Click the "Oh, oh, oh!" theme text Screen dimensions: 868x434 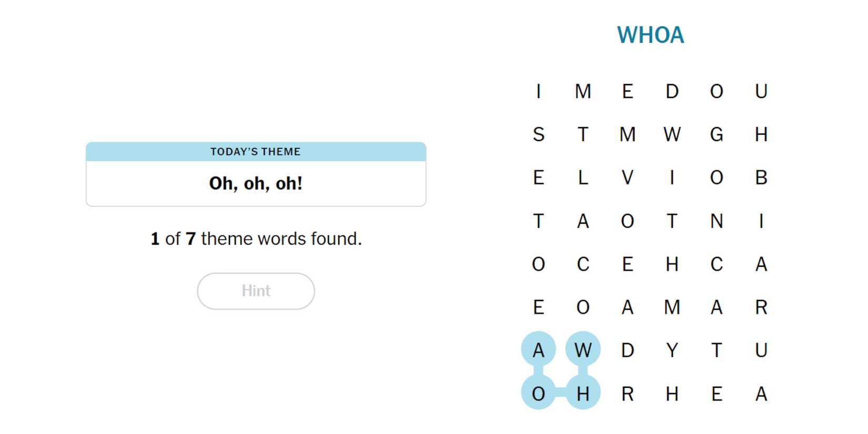click(256, 184)
